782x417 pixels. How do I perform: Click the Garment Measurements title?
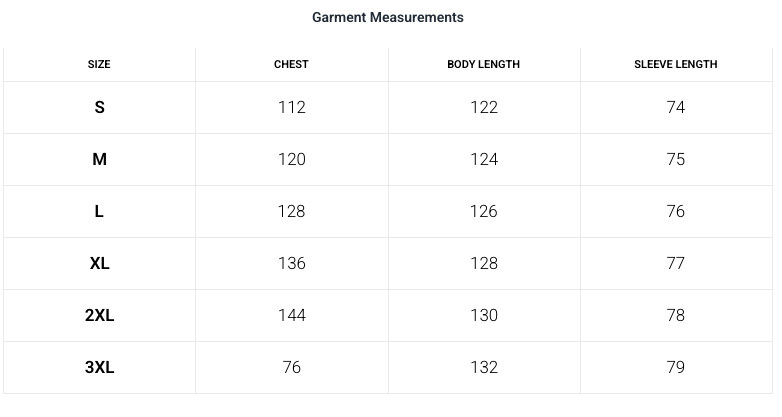388,17
